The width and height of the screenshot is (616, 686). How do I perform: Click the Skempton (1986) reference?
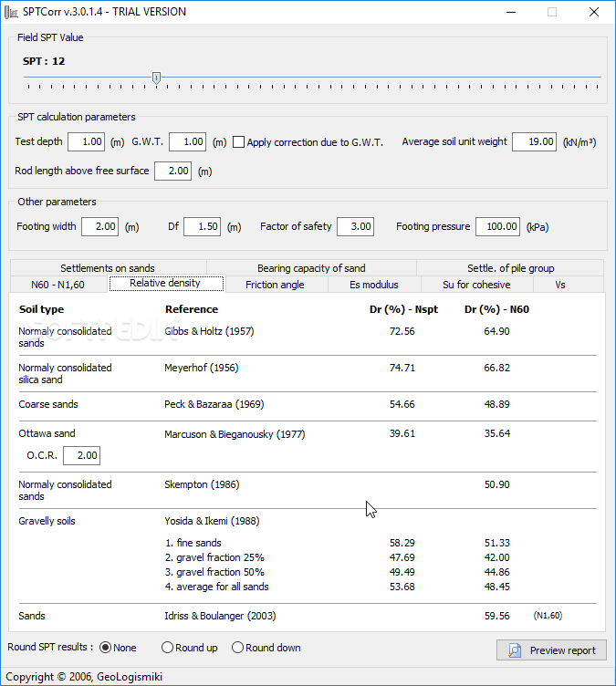(x=202, y=484)
